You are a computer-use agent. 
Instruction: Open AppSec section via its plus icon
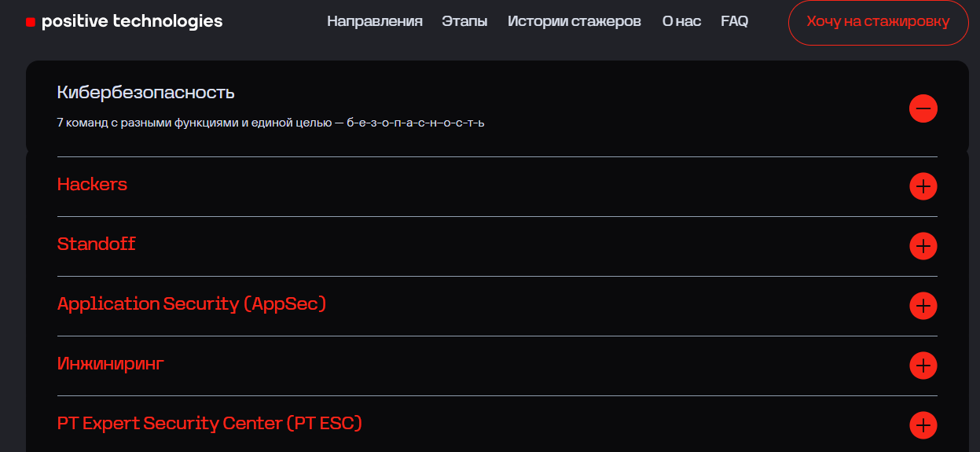tap(923, 306)
